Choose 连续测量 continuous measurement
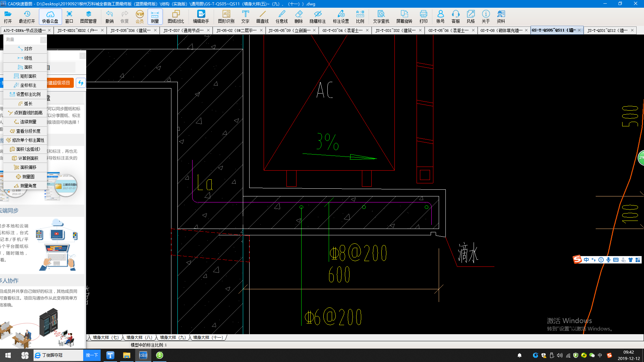The height and width of the screenshot is (362, 644). (25, 122)
